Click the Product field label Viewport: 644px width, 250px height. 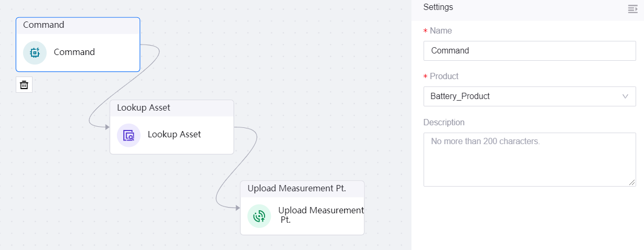click(x=444, y=77)
